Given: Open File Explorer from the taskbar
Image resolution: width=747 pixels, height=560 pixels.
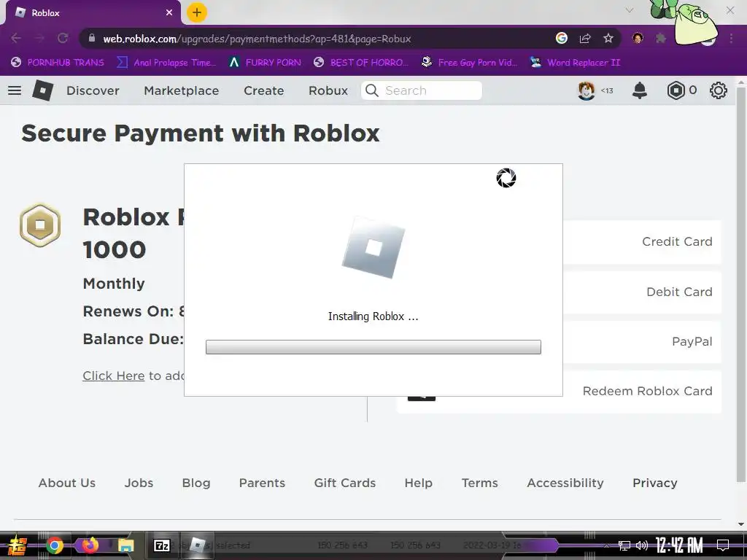Looking at the screenshot, I should click(125, 545).
